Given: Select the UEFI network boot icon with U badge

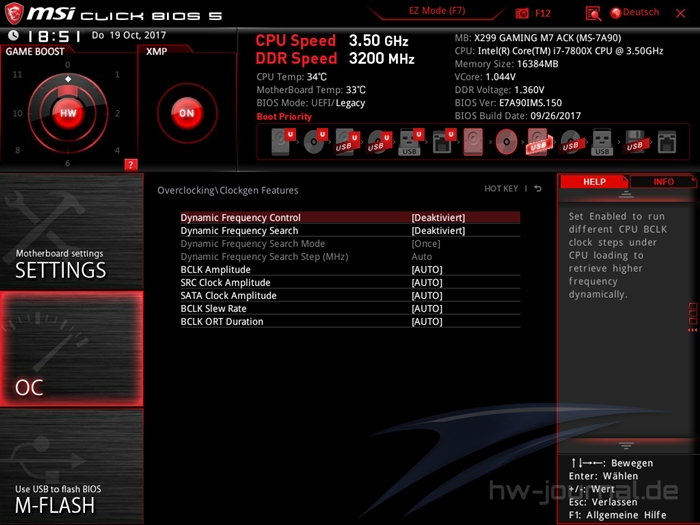Looking at the screenshot, I should point(444,142).
